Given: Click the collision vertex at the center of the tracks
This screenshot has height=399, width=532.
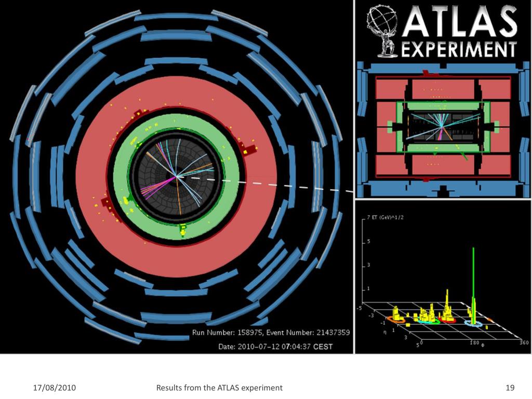Looking at the screenshot, I should pyautogui.click(x=177, y=177).
